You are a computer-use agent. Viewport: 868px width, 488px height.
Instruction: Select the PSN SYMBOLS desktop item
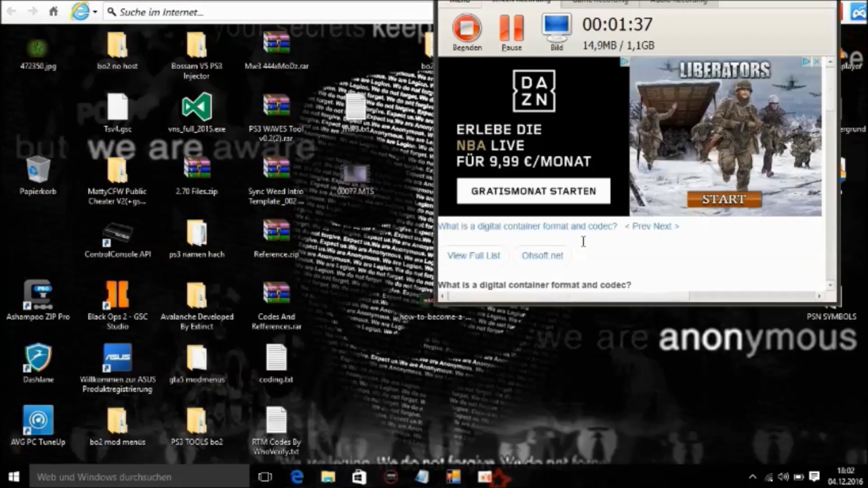click(x=831, y=316)
